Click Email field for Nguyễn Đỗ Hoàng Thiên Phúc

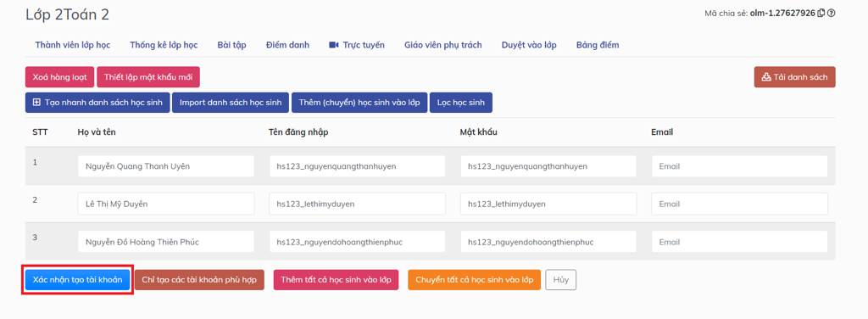coord(739,242)
